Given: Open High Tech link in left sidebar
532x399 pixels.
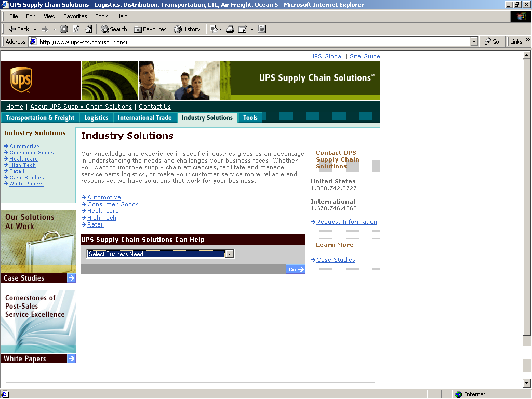Looking at the screenshot, I should point(22,165).
